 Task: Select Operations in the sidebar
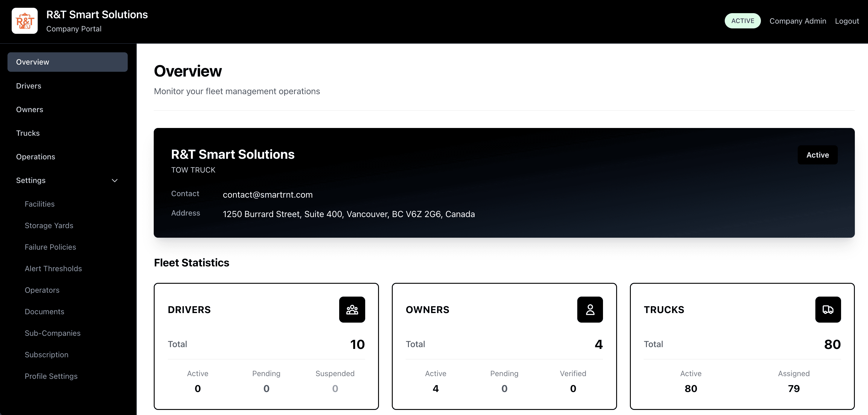tap(36, 157)
